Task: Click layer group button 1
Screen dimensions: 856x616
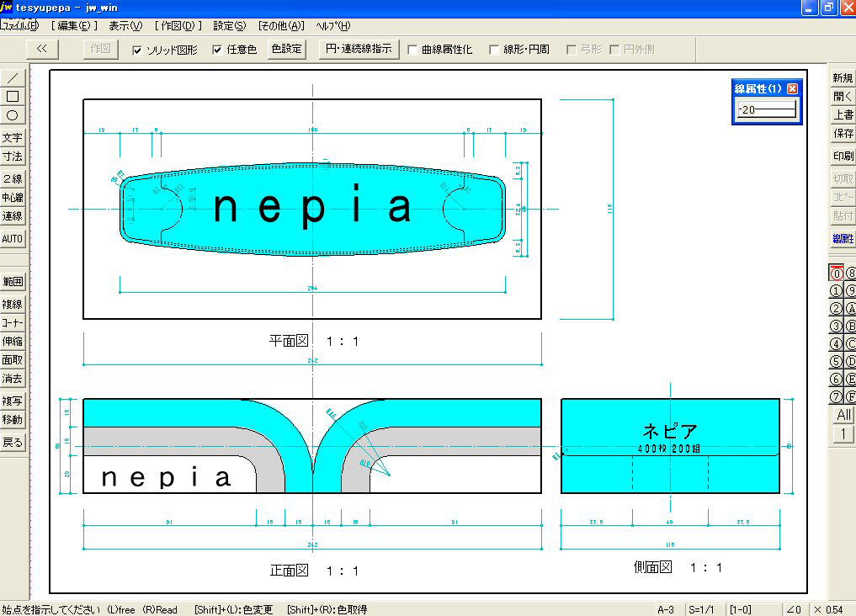Action: pyautogui.click(x=843, y=434)
